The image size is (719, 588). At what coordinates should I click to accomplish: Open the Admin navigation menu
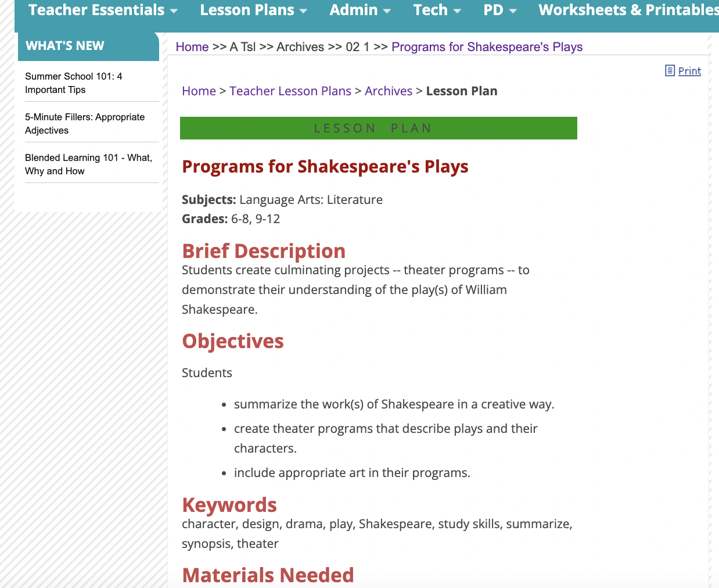tap(354, 10)
